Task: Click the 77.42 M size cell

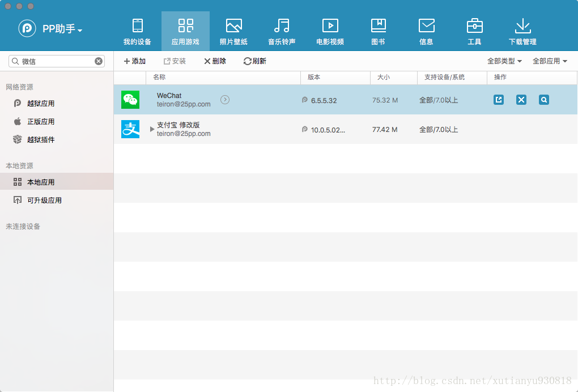Action: pyautogui.click(x=385, y=130)
